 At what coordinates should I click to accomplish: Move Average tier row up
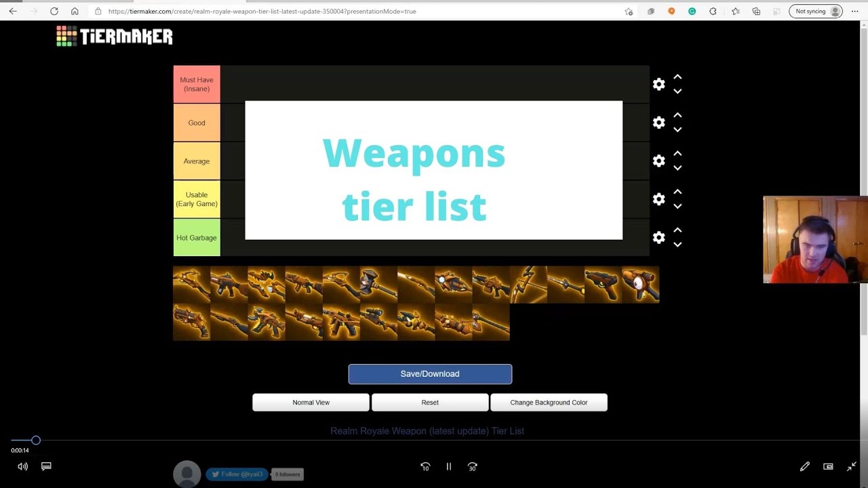[x=677, y=154]
